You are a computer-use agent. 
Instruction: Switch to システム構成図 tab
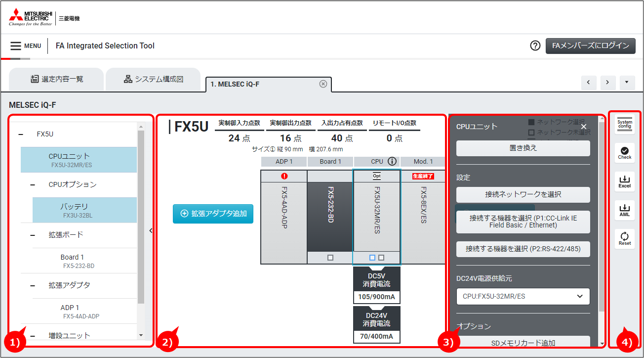(154, 79)
